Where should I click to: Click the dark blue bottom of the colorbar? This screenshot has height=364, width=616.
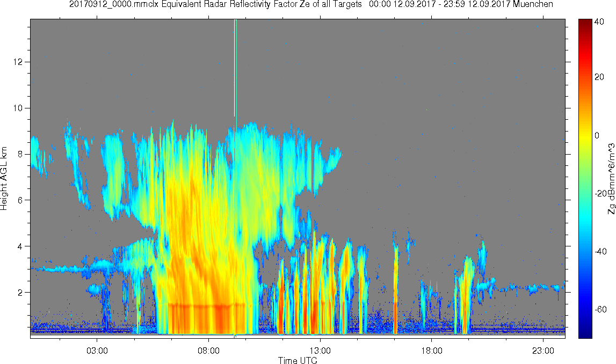click(585, 333)
